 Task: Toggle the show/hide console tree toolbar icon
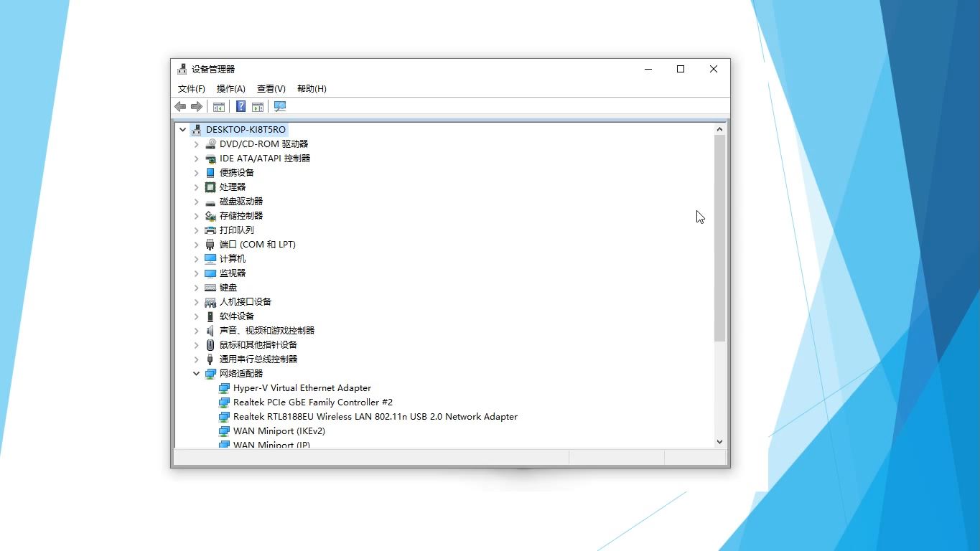point(219,107)
